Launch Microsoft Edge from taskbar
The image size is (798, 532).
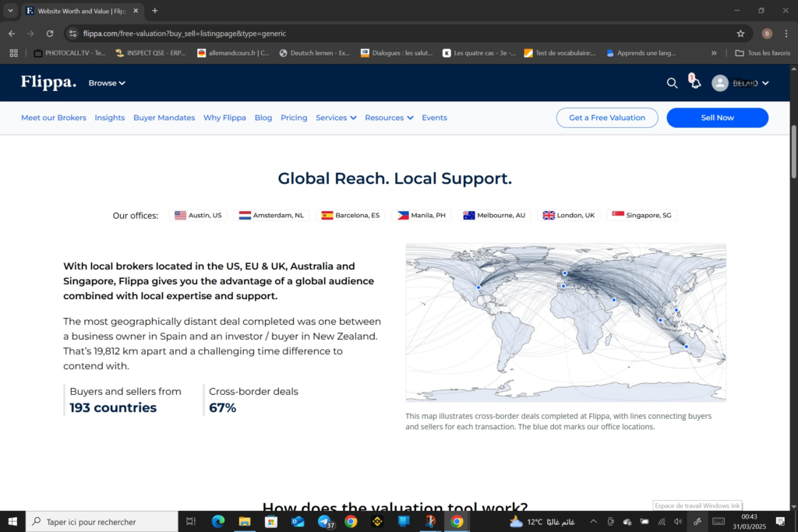pyautogui.click(x=218, y=521)
